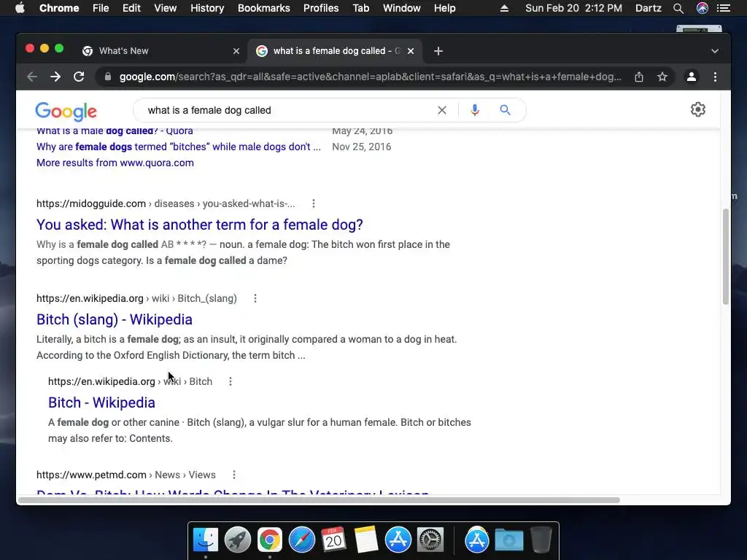Open Finder from the dock
The height and width of the screenshot is (560, 747).
click(x=206, y=540)
